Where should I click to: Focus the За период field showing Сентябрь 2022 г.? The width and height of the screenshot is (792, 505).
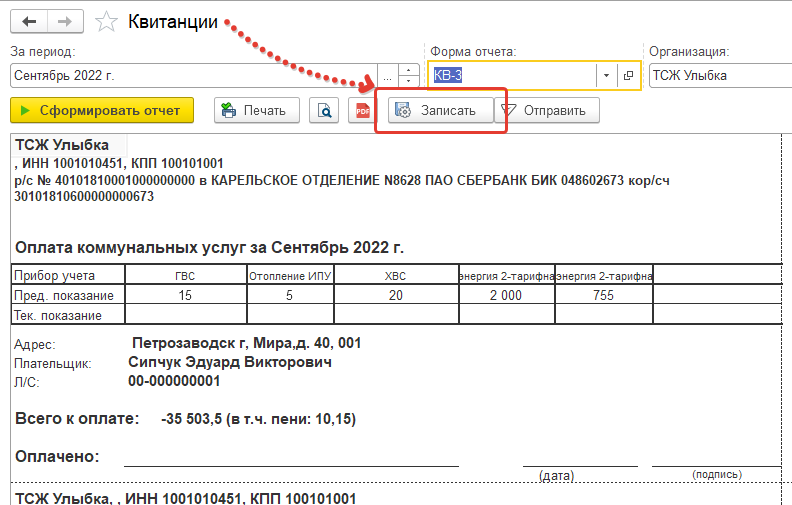click(194, 76)
